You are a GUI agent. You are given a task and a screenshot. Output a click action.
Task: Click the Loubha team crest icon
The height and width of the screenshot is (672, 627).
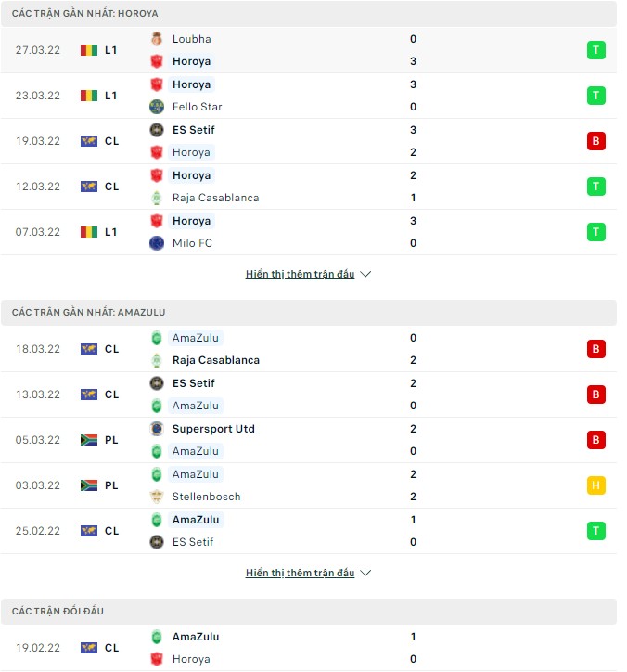pos(157,39)
